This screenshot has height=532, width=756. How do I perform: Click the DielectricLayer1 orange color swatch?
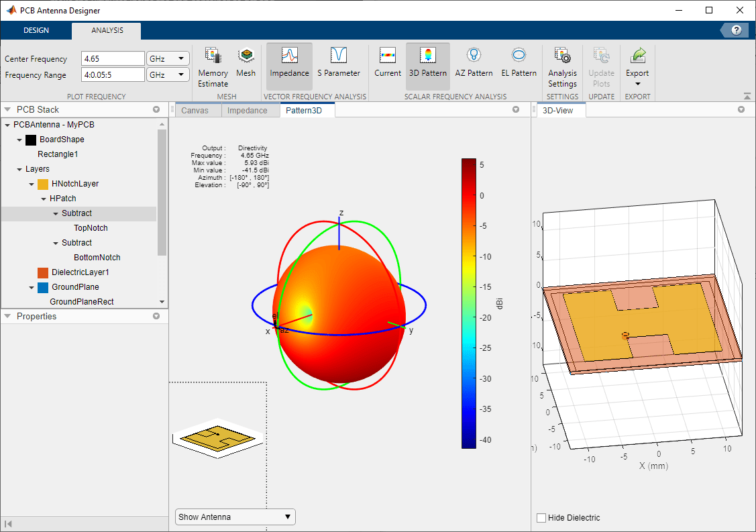(43, 272)
